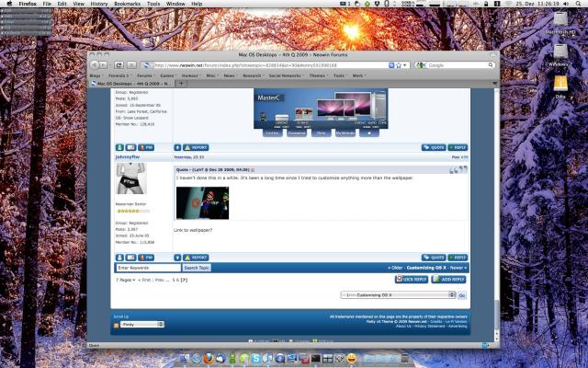
Task: Click the RSS icon in forum footer
Action: (x=117, y=325)
